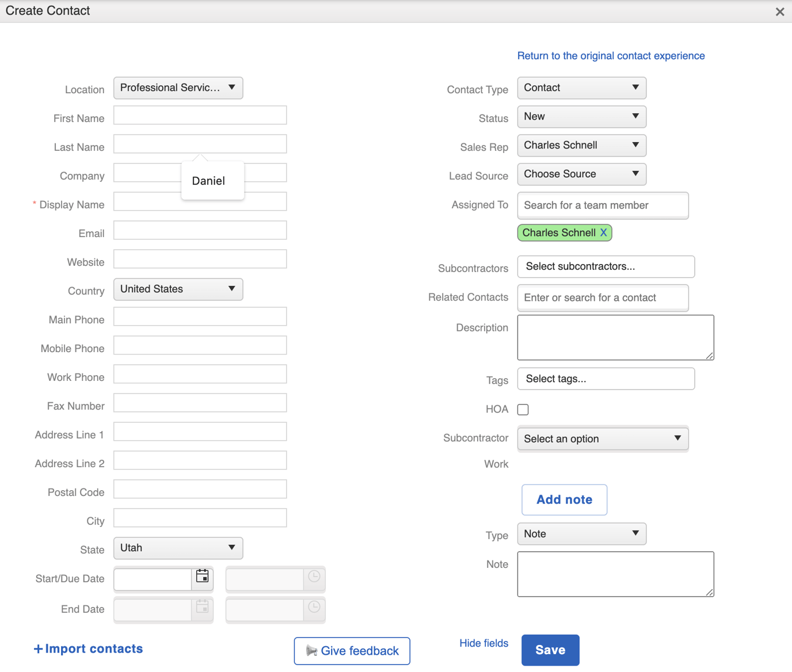Remove Charles Schnell from Assigned To

(x=603, y=232)
